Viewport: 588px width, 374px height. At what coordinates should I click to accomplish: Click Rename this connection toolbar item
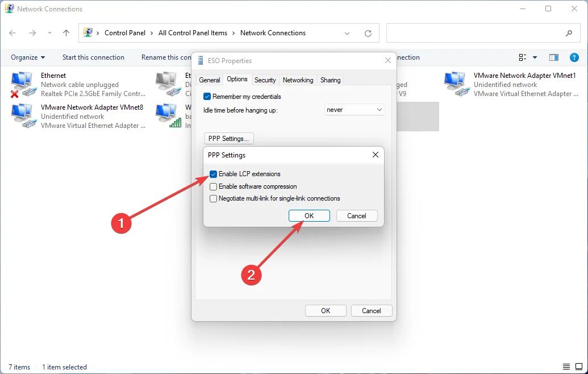166,57
